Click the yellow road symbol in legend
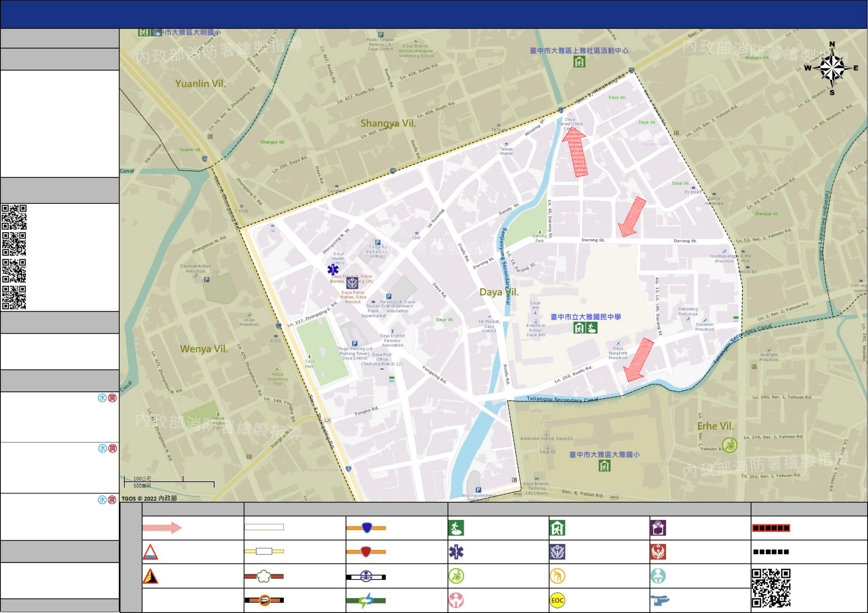 (264, 551)
